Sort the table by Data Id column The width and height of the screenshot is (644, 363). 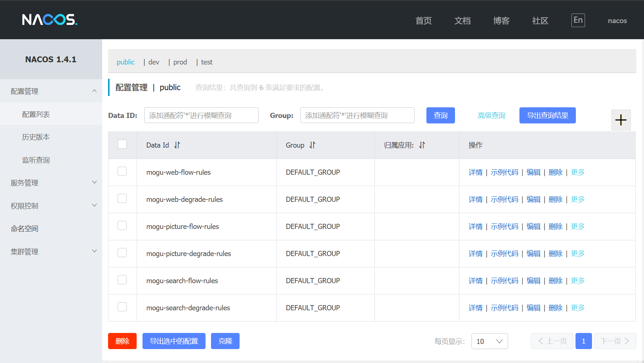177,145
